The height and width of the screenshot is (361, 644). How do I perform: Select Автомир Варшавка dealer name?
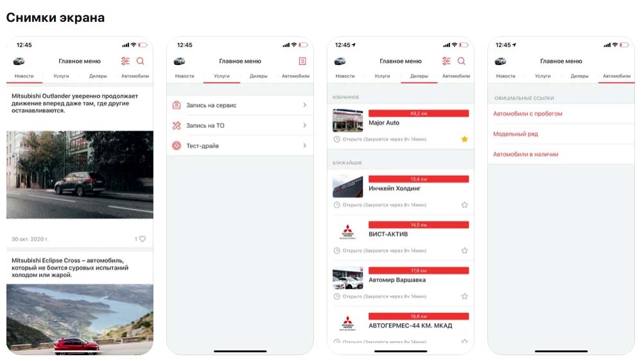click(x=397, y=280)
